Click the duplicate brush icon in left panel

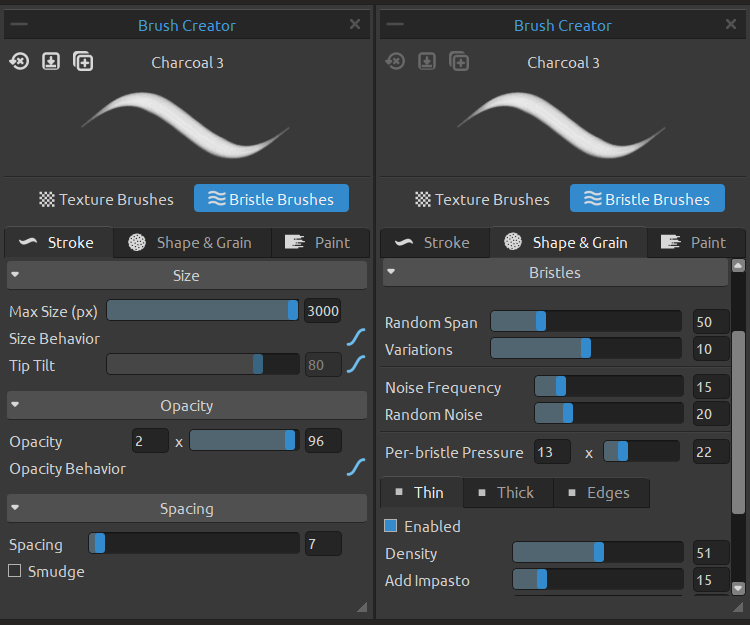coord(83,62)
